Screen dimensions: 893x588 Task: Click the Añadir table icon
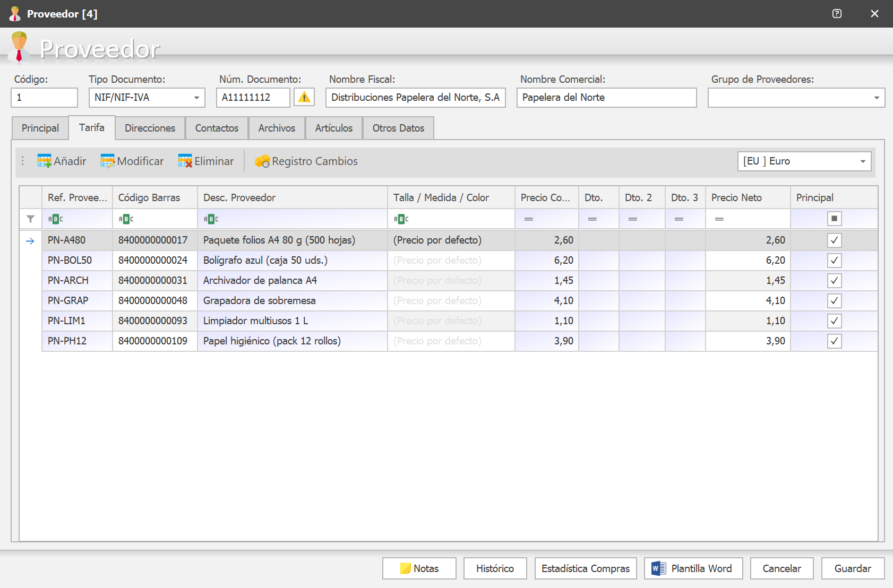44,161
